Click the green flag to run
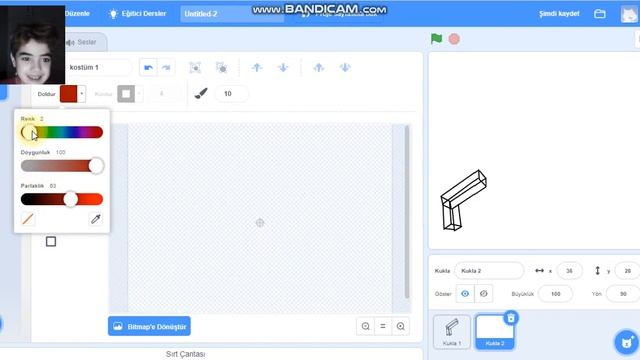Image resolution: width=640 pixels, height=360 pixels. (436, 39)
